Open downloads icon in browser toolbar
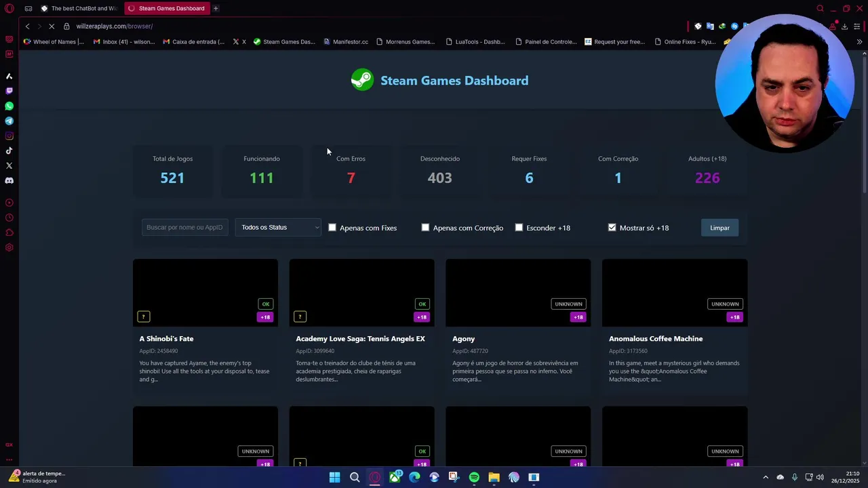This screenshot has height=488, width=868. pyautogui.click(x=845, y=26)
